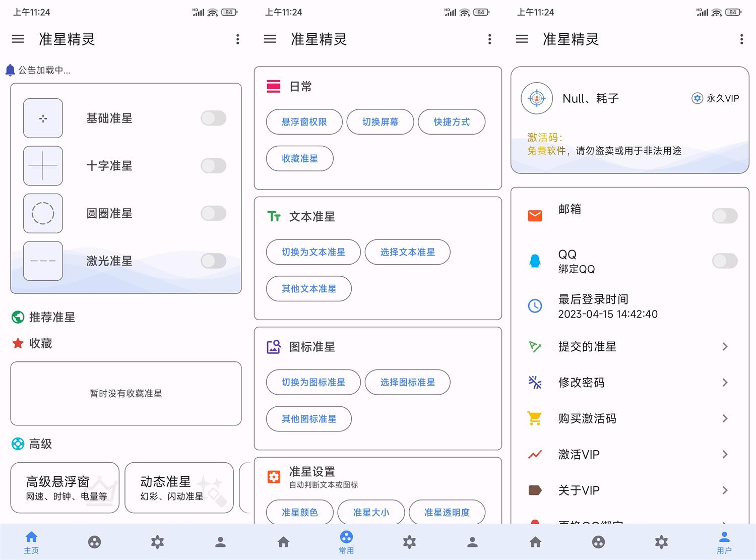Expand the 购买激活码 entry
The height and width of the screenshot is (560, 756).
725,418
